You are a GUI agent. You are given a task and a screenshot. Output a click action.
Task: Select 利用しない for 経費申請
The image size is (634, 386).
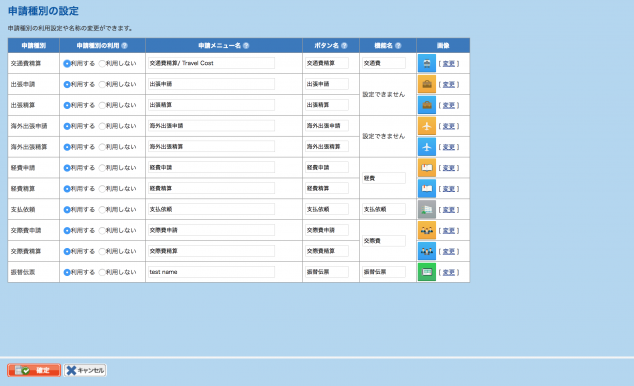(x=102, y=168)
